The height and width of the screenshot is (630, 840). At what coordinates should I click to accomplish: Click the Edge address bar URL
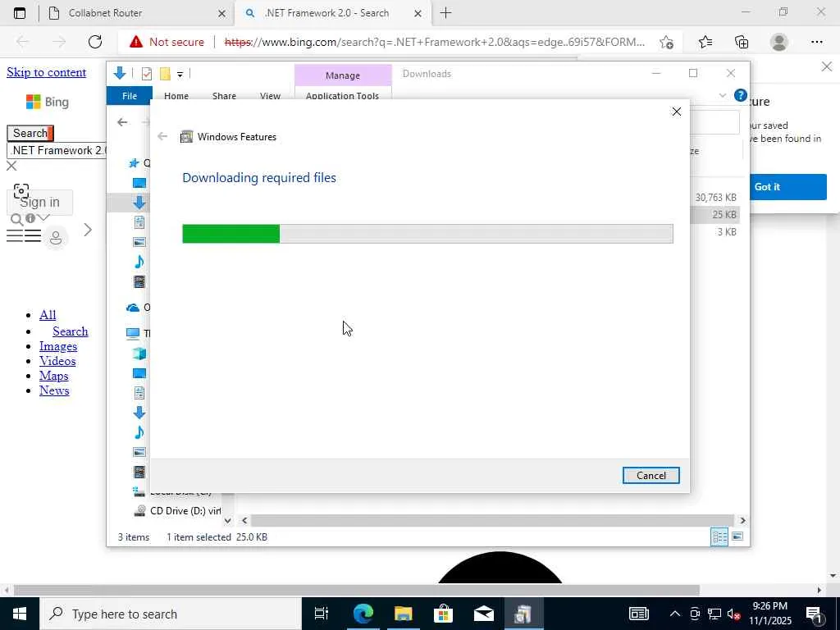click(x=435, y=42)
